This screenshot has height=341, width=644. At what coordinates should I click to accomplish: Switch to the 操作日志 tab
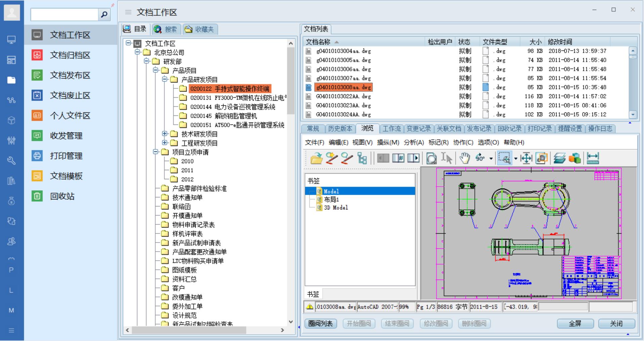(x=600, y=129)
